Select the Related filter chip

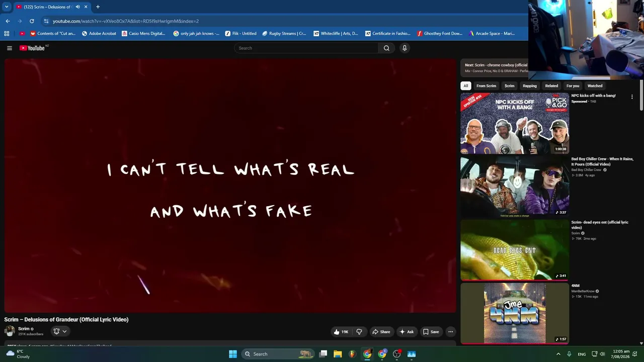click(x=551, y=86)
